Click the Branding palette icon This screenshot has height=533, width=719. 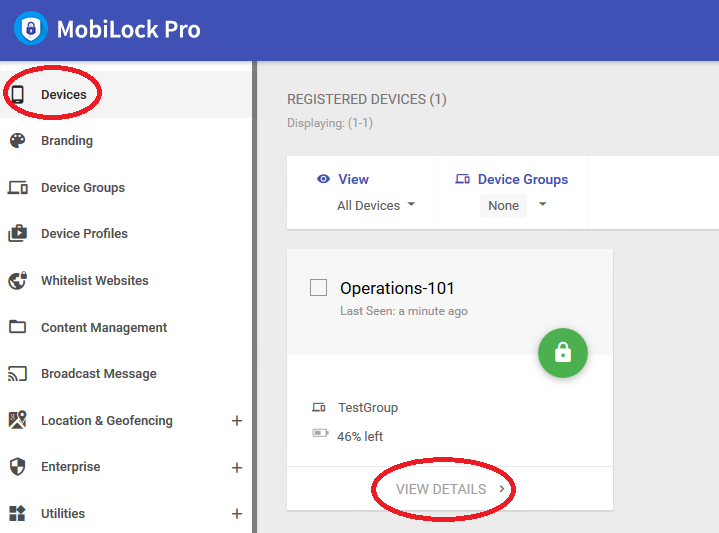(17, 140)
